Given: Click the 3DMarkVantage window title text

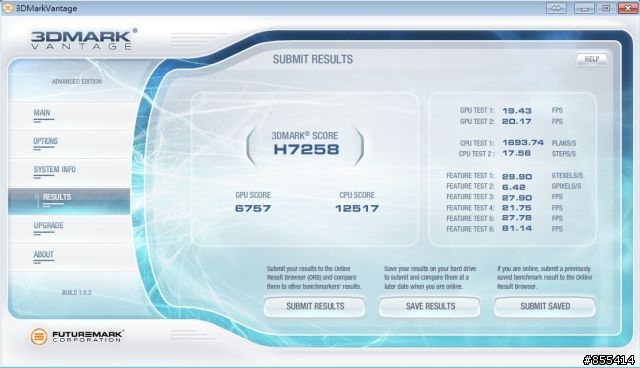Looking at the screenshot, I should [x=46, y=8].
